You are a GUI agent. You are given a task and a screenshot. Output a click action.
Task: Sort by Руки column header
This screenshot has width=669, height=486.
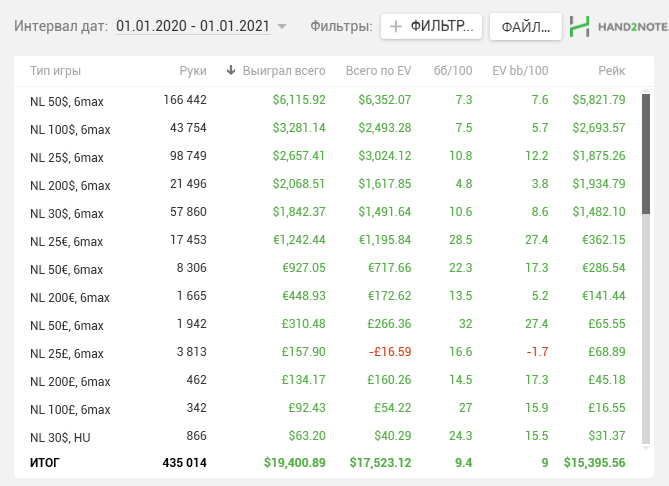pos(193,71)
